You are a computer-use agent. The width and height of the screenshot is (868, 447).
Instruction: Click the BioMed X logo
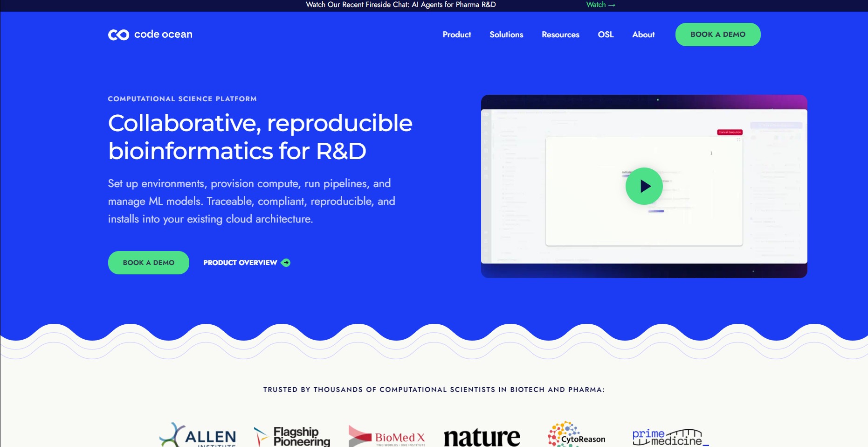pyautogui.click(x=387, y=436)
